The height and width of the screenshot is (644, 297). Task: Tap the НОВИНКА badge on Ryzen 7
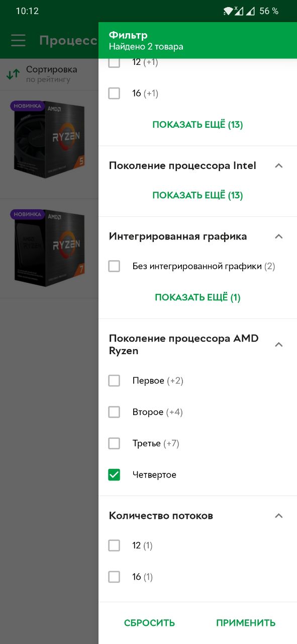tap(28, 214)
